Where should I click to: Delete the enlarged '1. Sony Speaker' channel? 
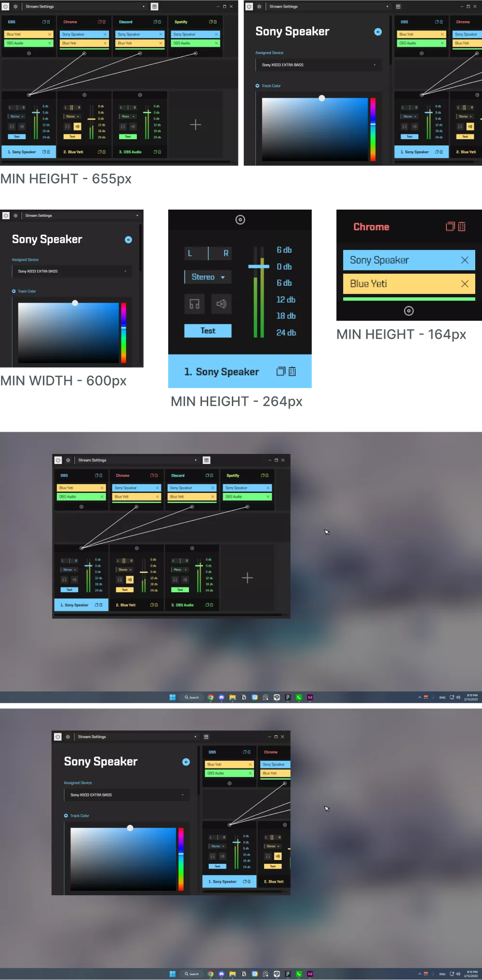(292, 371)
